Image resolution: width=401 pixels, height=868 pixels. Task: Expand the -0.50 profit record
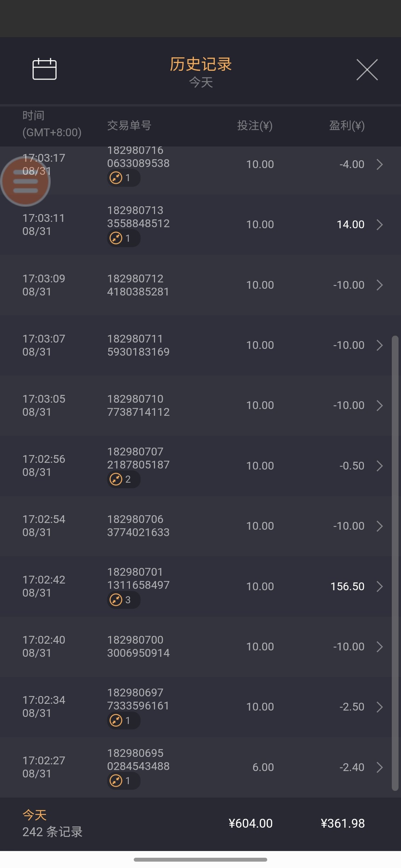click(x=380, y=466)
